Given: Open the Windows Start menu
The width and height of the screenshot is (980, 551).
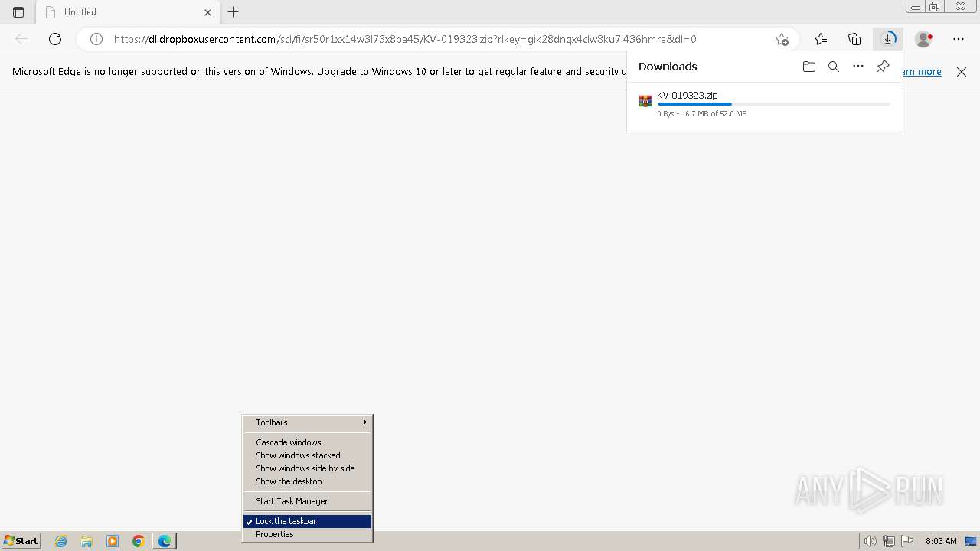Looking at the screenshot, I should point(21,541).
